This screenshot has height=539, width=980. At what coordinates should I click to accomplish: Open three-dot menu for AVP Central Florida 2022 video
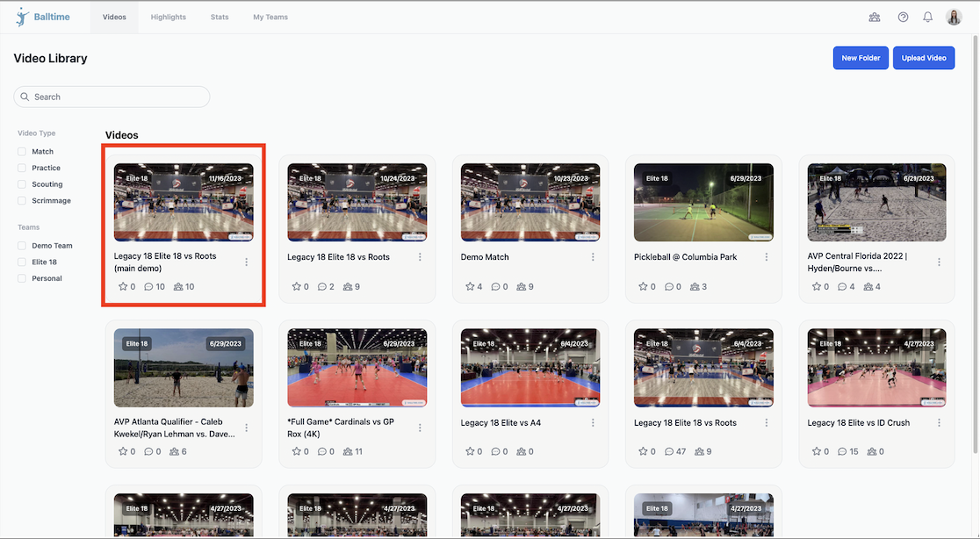[939, 262]
